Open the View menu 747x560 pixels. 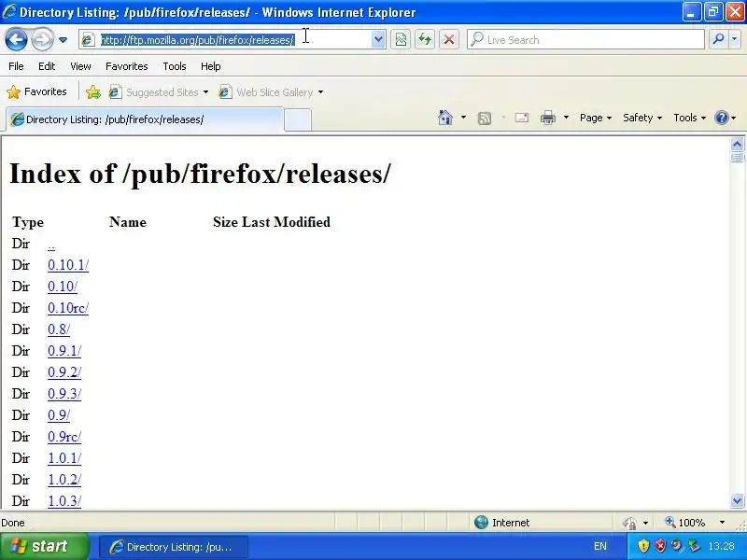pos(80,66)
